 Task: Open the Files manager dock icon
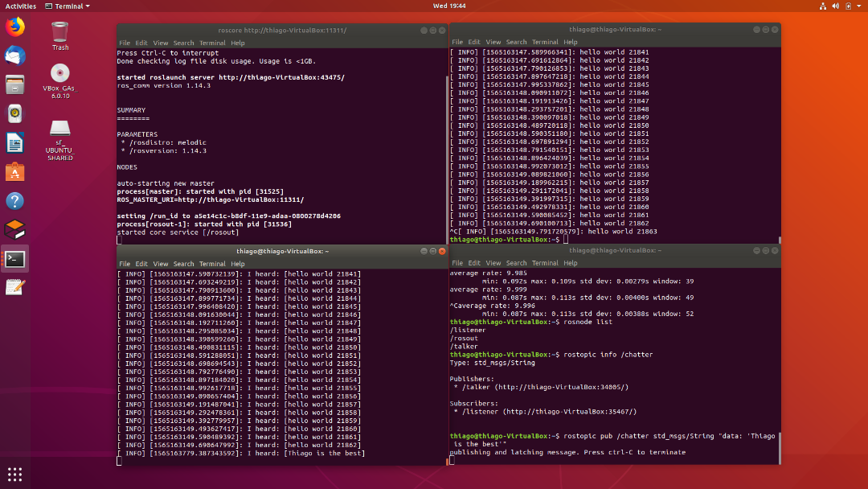(14, 84)
